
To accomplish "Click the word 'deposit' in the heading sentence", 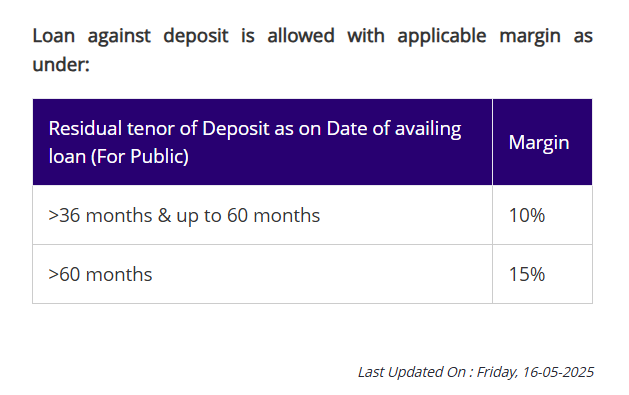I will point(196,36).
